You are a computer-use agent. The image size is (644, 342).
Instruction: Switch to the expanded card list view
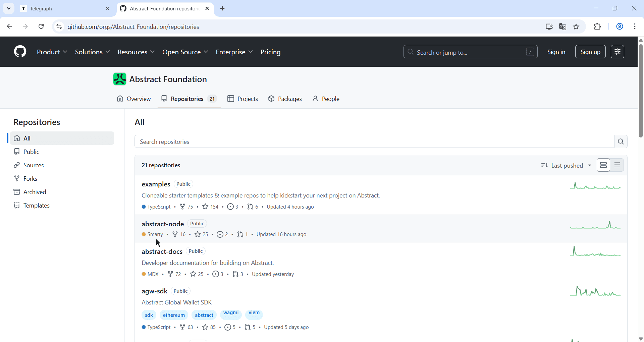coord(603,165)
